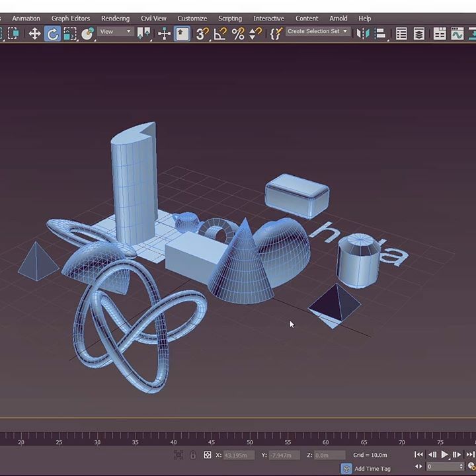Image resolution: width=476 pixels, height=476 pixels.
Task: Activate the Select and Scale tool
Action: [x=70, y=34]
